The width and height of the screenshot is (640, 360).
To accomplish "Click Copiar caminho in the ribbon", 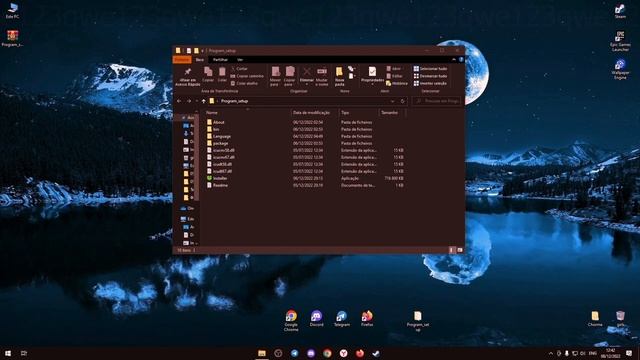I will coord(247,76).
